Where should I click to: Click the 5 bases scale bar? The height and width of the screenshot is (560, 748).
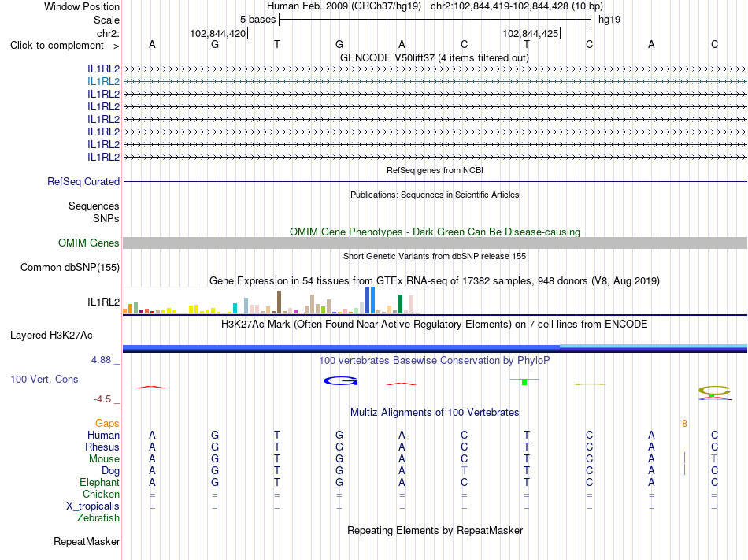coord(435,20)
